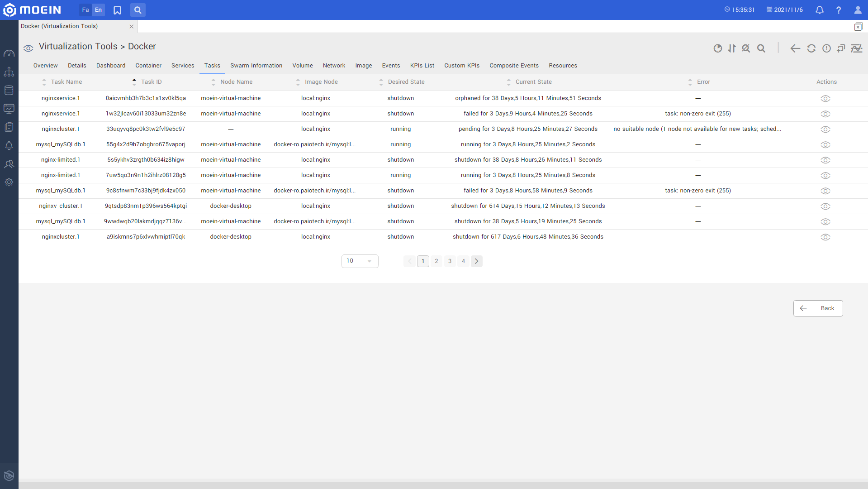Click the sort arrows toolbar icon
Image resolution: width=868 pixels, height=489 pixels.
(x=732, y=48)
